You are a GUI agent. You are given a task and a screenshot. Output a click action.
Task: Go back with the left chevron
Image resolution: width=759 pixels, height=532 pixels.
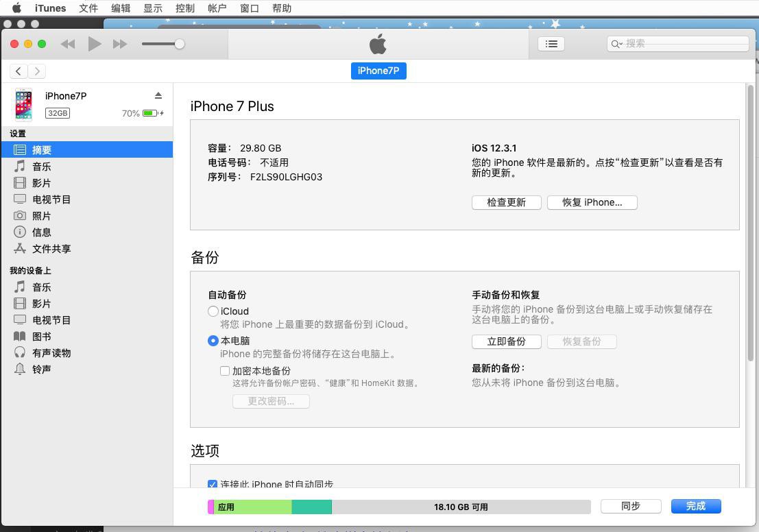19,71
